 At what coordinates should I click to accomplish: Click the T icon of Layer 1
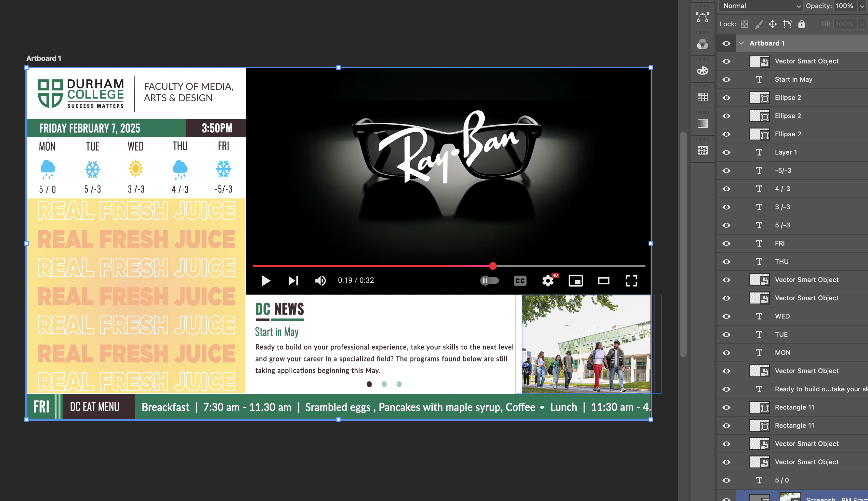point(759,153)
